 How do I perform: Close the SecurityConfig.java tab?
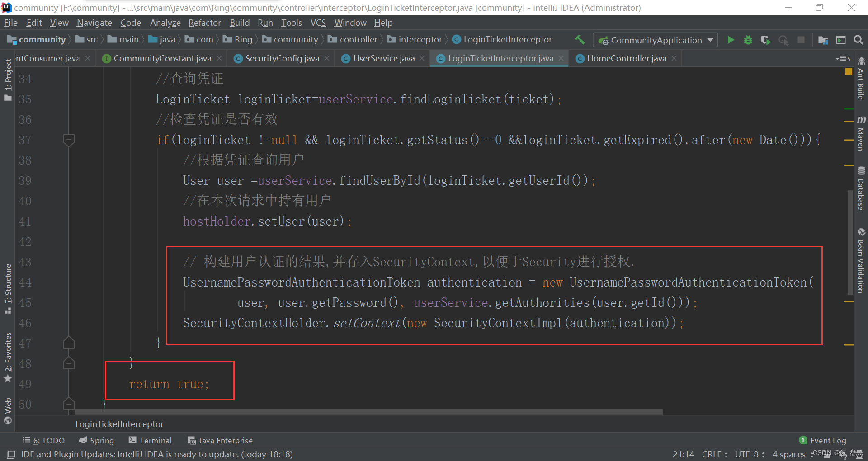click(327, 58)
